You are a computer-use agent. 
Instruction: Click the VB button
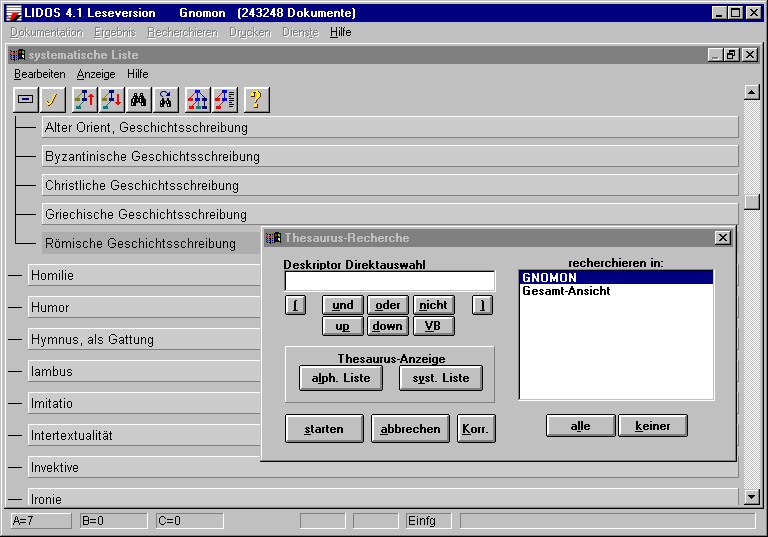pyautogui.click(x=433, y=326)
